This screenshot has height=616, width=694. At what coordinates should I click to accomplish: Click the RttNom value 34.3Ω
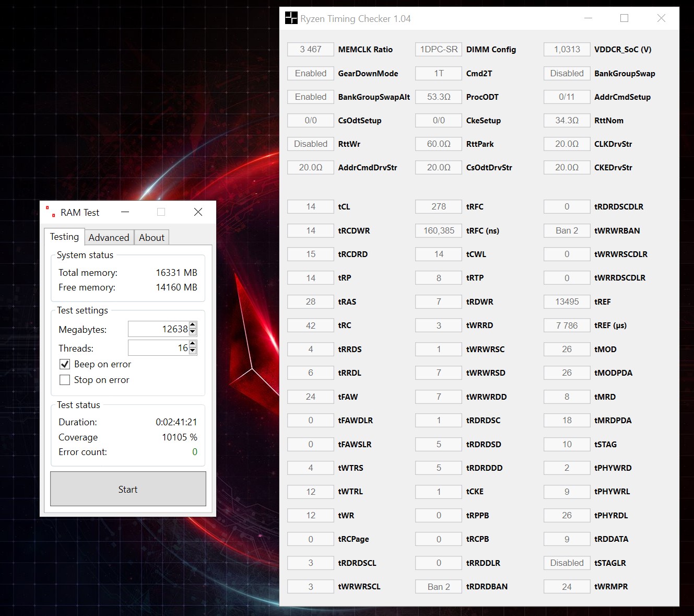pyautogui.click(x=567, y=120)
